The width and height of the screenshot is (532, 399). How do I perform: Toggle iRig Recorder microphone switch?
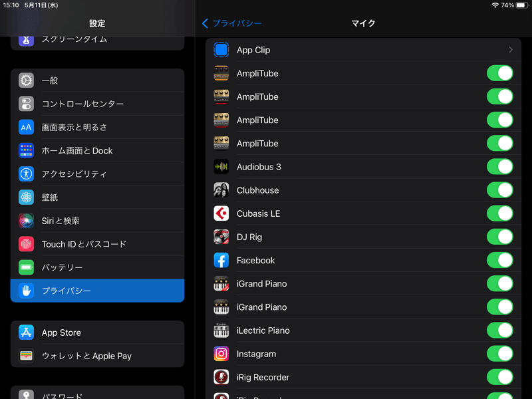click(x=500, y=377)
